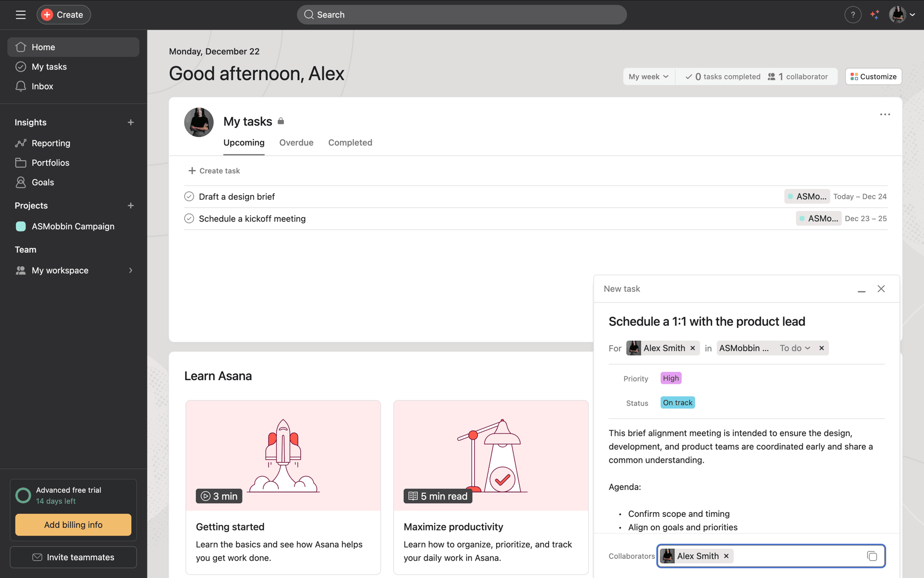This screenshot has height=578, width=924.
Task: Click Create task in My tasks
Action: tap(214, 171)
